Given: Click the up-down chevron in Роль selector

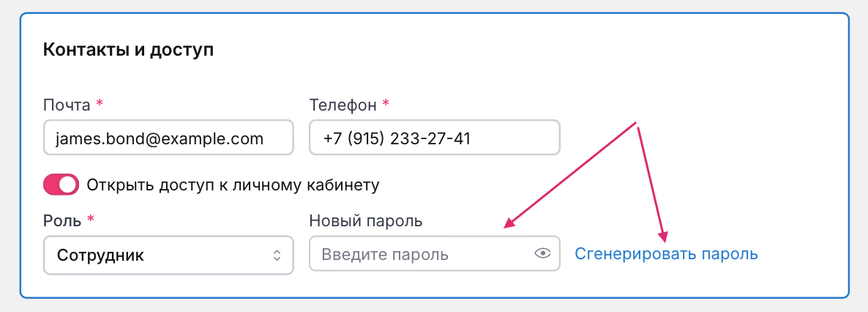Looking at the screenshot, I should tap(277, 255).
